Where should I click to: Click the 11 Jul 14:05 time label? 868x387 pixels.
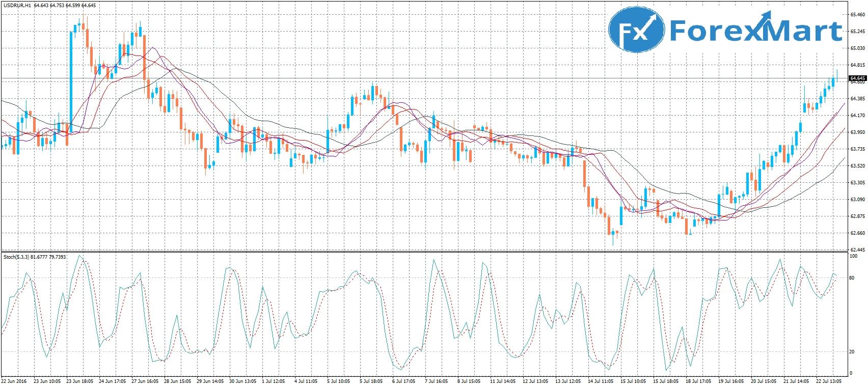point(503,380)
